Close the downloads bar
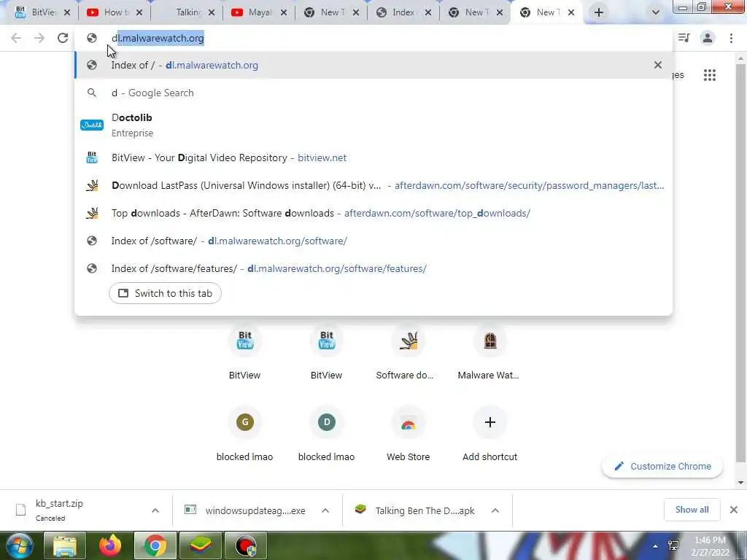The image size is (747, 560). pos(734,510)
